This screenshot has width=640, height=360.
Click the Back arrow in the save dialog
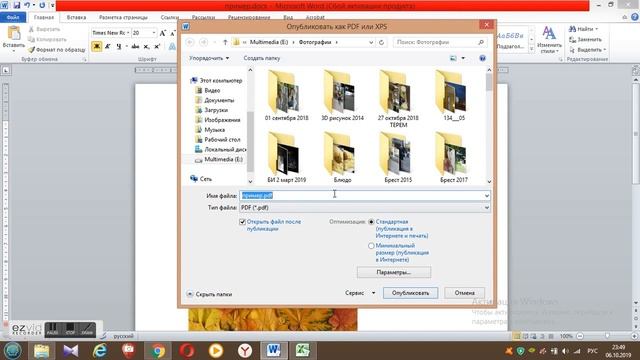[190, 42]
